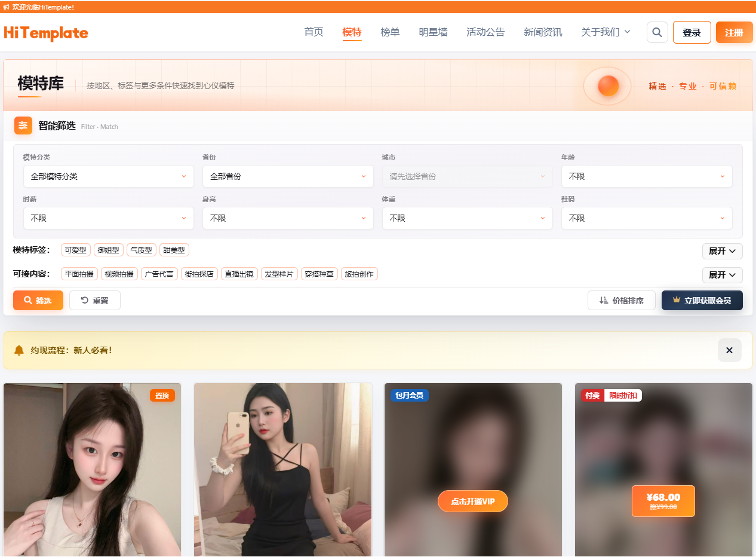Dismiss the 约现流程 notice with the X
The width and height of the screenshot is (756, 557).
pos(729,350)
